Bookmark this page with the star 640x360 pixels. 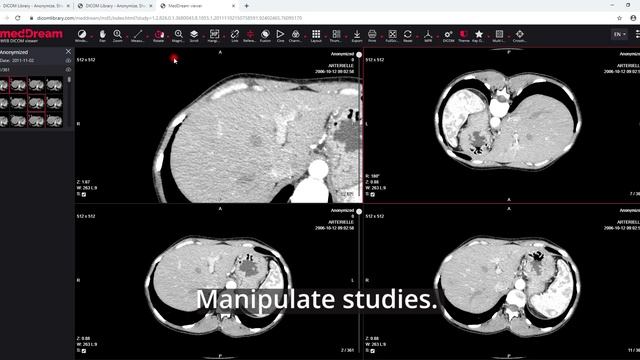click(x=619, y=18)
